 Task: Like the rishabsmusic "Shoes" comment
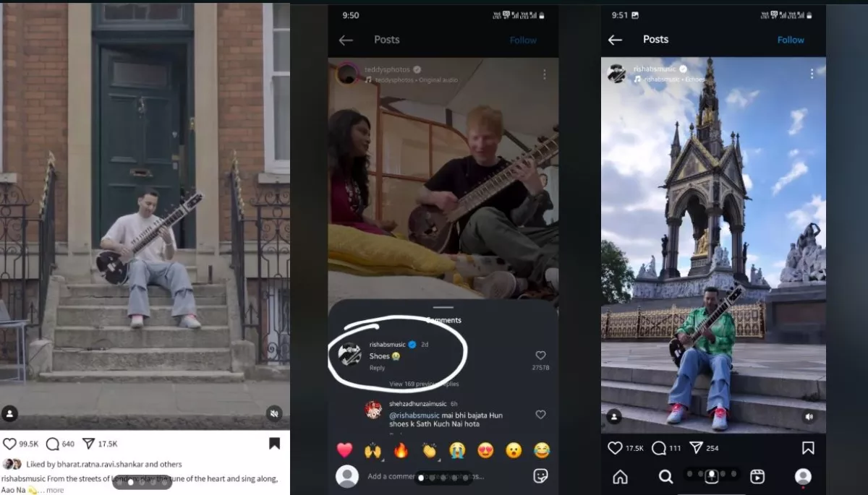coord(540,356)
